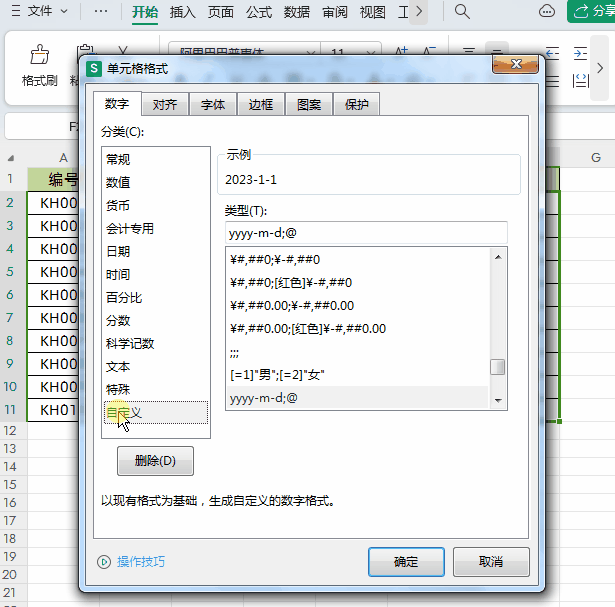This screenshot has width=615, height=607.
Task: Select format [=1]"男";[=2]"女"
Action: pyautogui.click(x=358, y=375)
